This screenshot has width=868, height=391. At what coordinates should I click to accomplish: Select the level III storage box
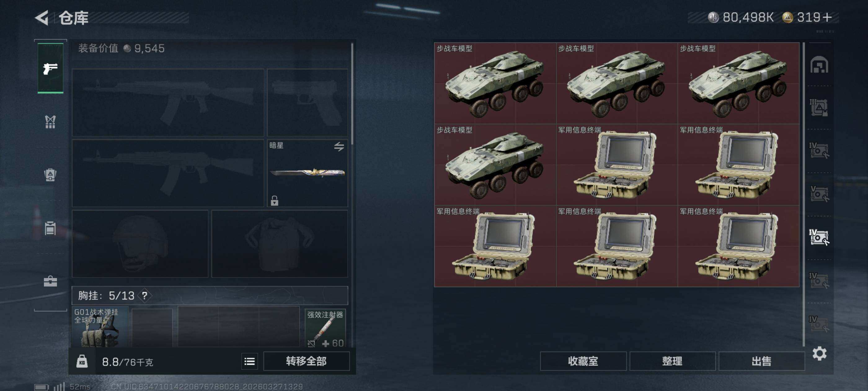(x=819, y=108)
